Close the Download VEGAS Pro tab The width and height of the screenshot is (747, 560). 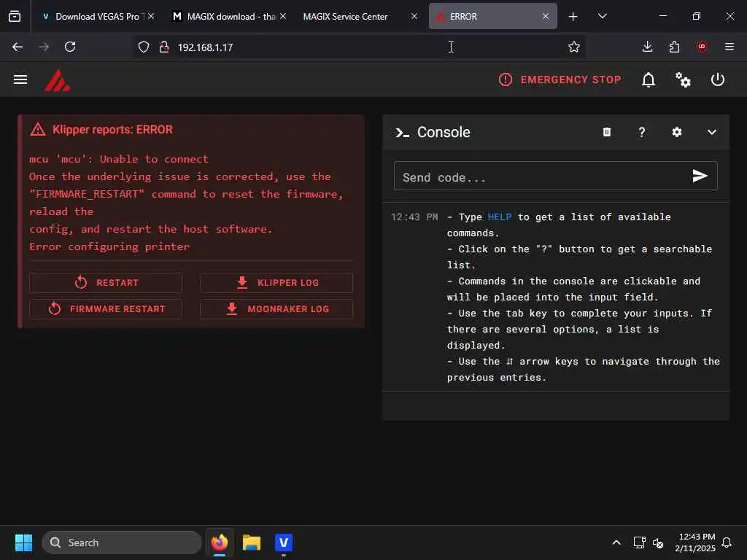pos(151,16)
